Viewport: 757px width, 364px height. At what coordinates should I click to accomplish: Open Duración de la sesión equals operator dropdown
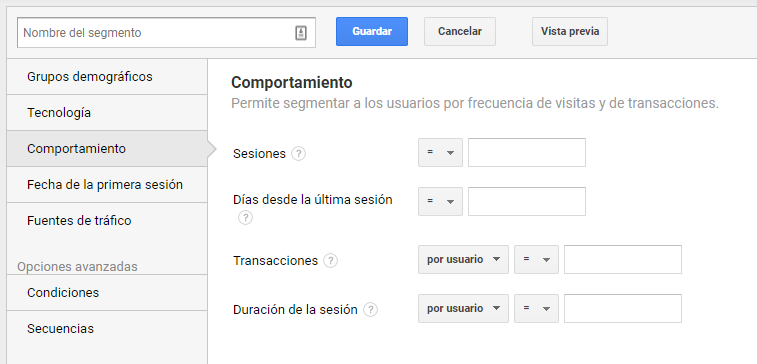536,308
